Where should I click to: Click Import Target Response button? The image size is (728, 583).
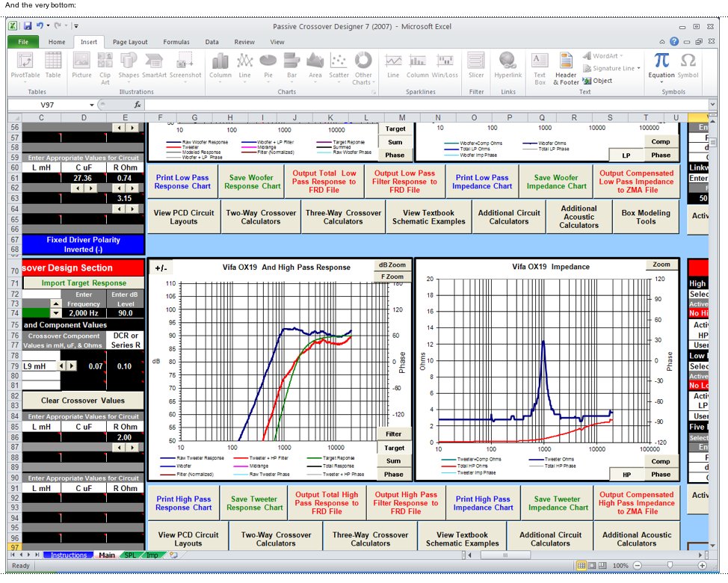84,283
